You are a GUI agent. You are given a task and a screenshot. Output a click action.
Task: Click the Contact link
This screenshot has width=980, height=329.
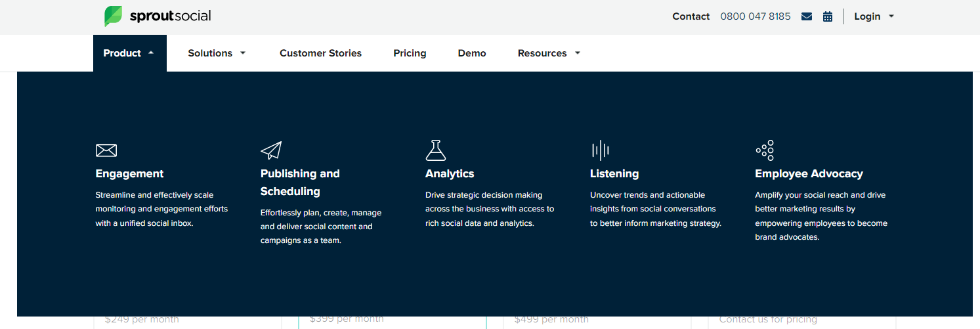691,16
